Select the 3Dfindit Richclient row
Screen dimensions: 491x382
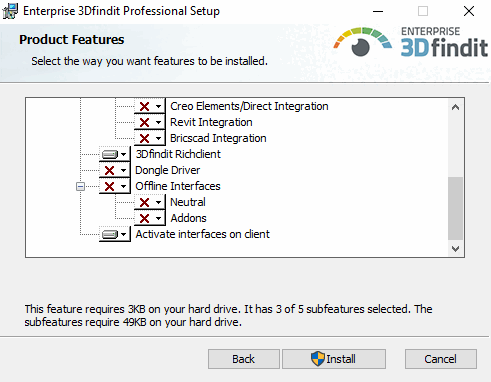click(178, 154)
